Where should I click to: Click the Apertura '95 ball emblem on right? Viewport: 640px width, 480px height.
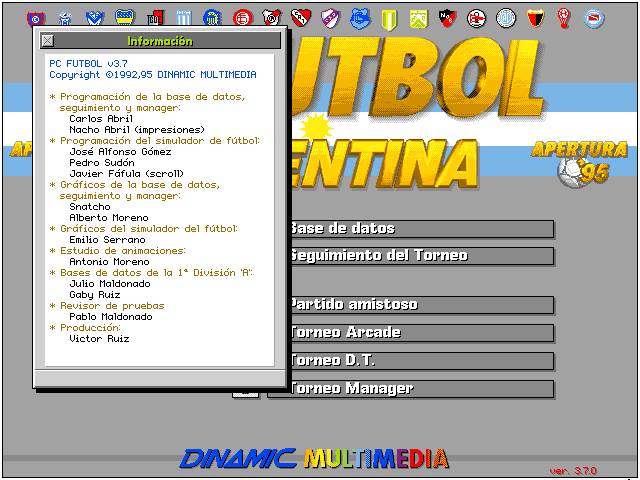coord(580,164)
